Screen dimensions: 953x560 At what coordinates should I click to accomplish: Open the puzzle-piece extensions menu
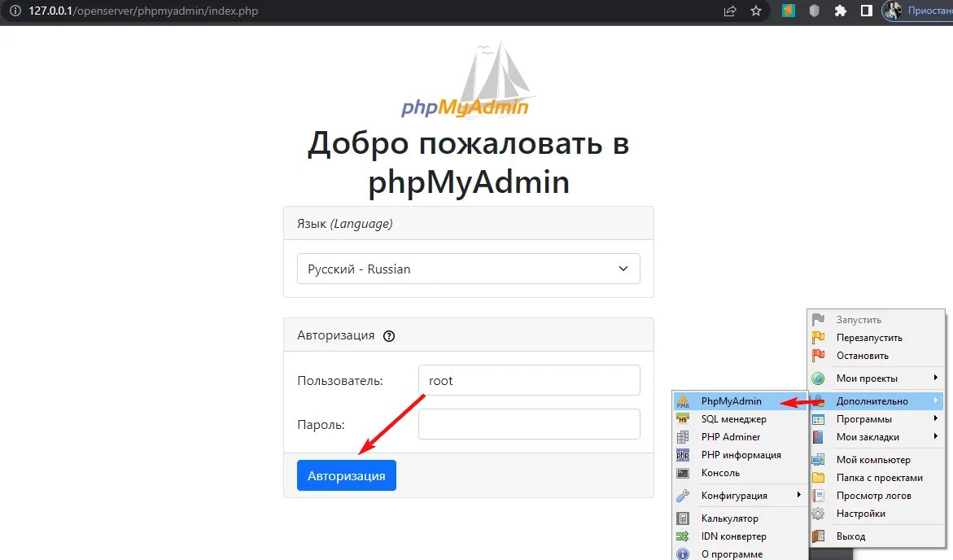click(x=841, y=11)
